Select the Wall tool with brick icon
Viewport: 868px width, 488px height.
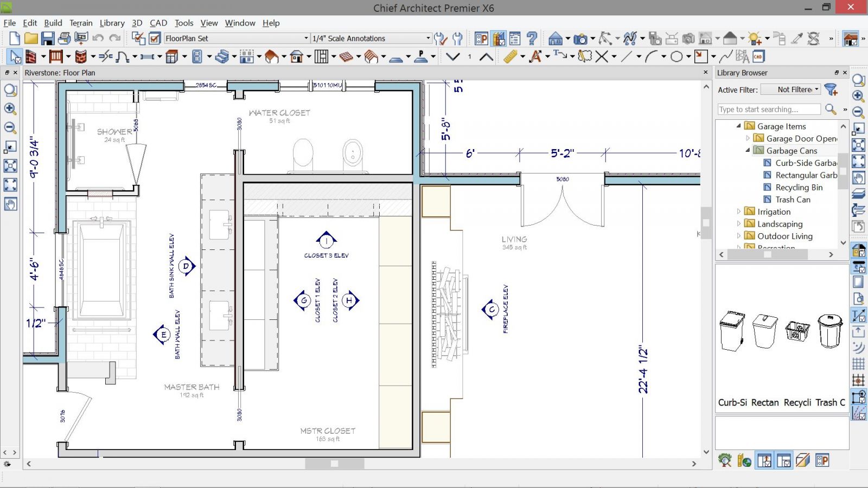[x=31, y=56]
